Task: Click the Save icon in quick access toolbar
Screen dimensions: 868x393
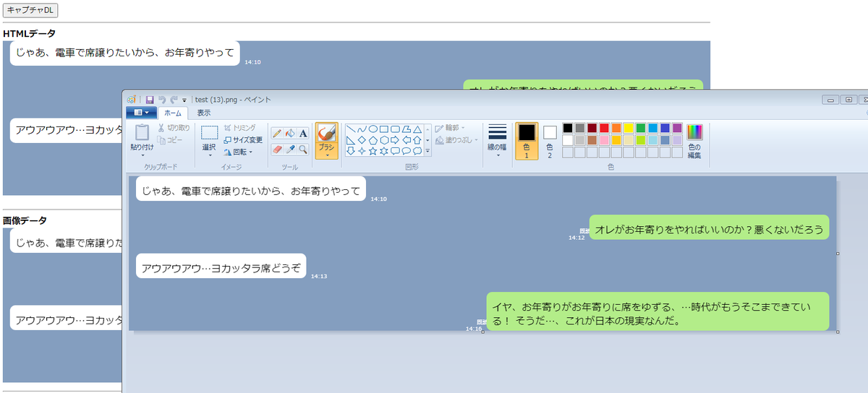Action: point(150,99)
